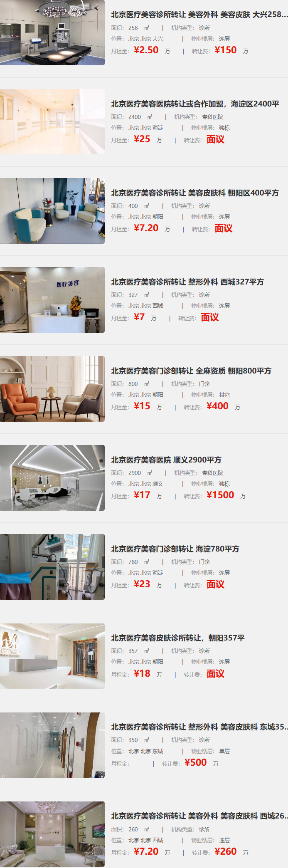Open the Chaoyang 800㎡ outpatient listing title
This screenshot has width=288, height=868.
[x=191, y=371]
